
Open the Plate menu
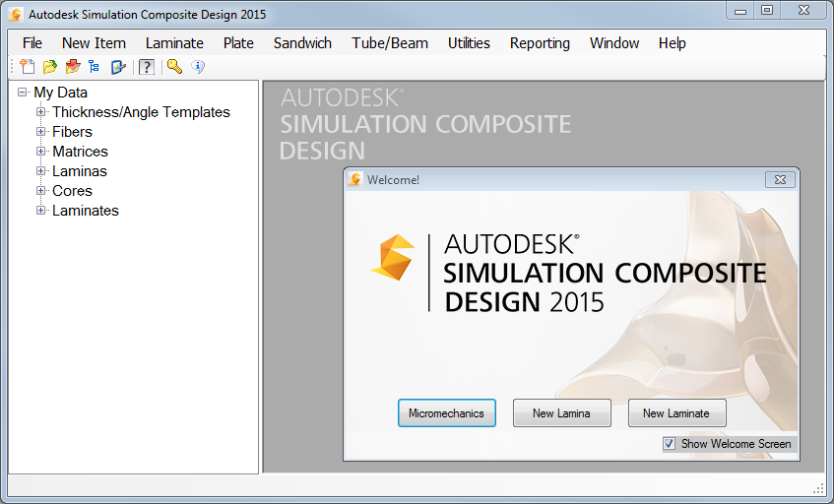pyautogui.click(x=238, y=43)
